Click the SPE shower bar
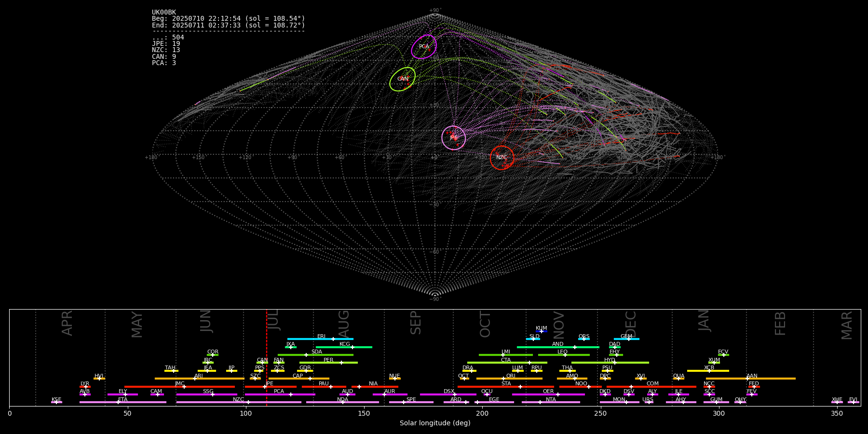Viewport: 868px width, 434px height. click(411, 402)
